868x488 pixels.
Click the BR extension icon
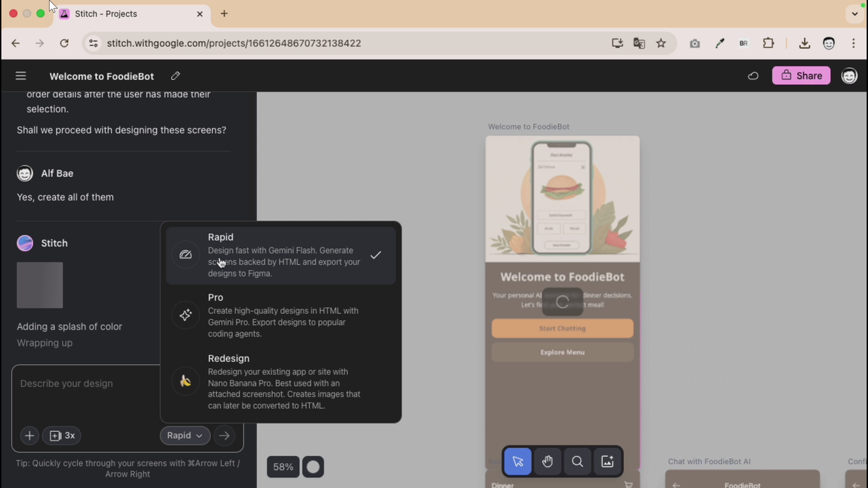coord(744,43)
